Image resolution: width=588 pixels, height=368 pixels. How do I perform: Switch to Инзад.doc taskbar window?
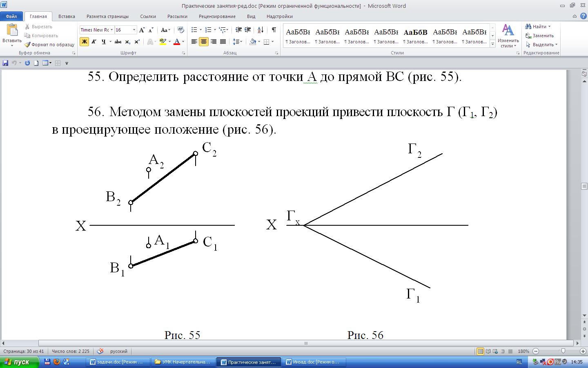[313, 362]
